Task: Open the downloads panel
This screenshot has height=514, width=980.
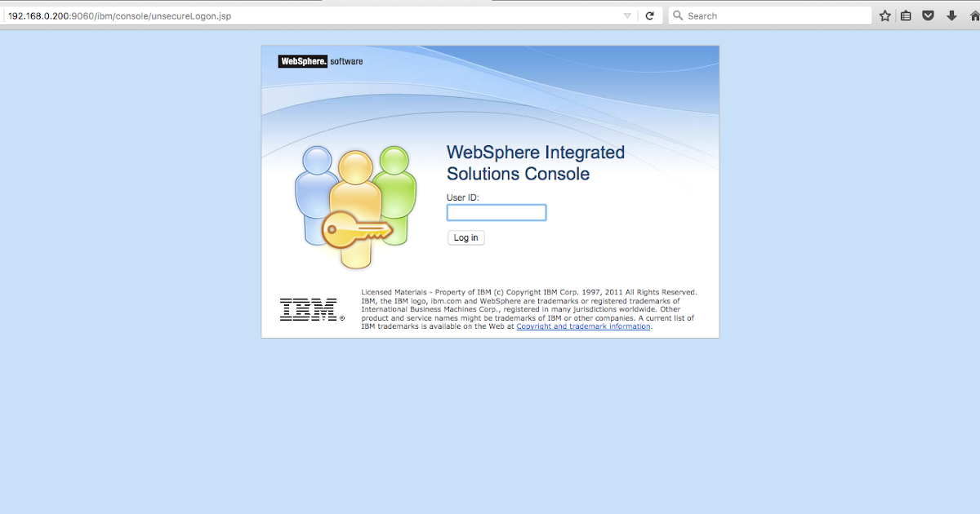Action: point(951,15)
